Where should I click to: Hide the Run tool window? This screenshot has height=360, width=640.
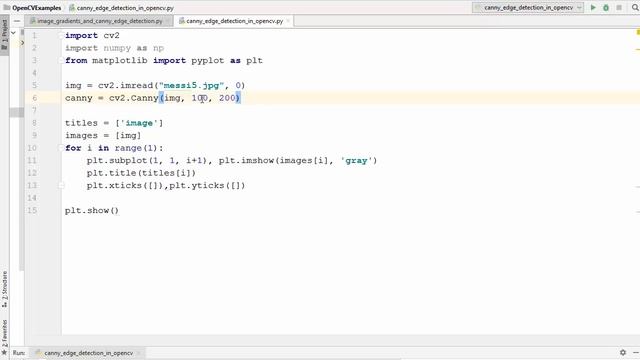pos(636,352)
